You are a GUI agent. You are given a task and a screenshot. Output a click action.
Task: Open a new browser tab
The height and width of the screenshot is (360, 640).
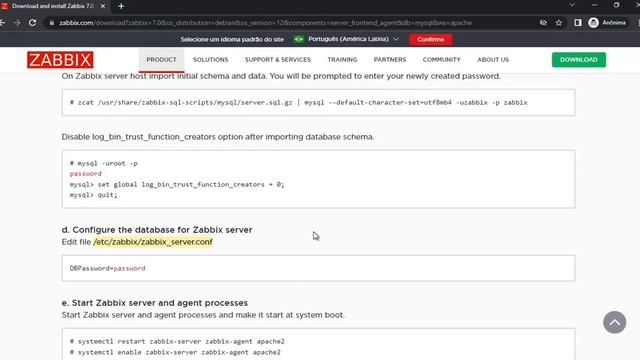[x=121, y=6]
